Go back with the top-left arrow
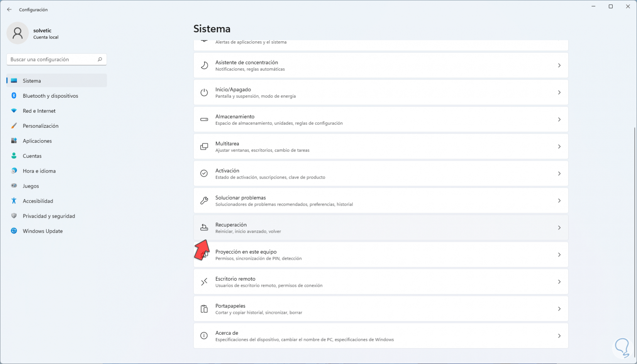The image size is (637, 364). click(x=9, y=10)
